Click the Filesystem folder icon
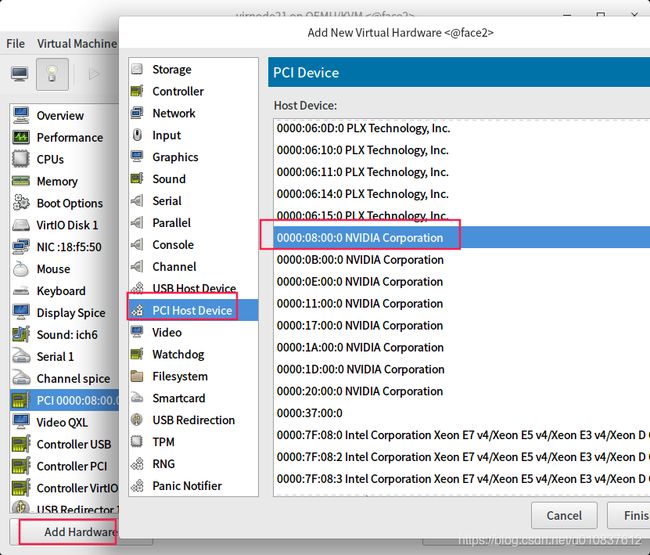Image resolution: width=650 pixels, height=555 pixels. pos(137,376)
